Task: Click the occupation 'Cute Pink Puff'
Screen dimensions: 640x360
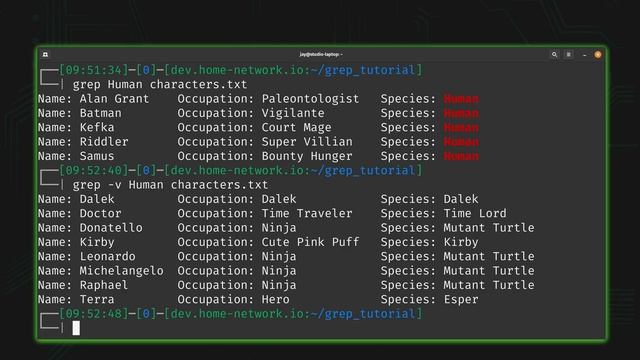Action: 310,242
